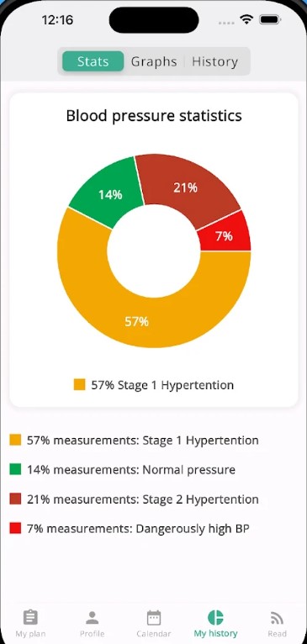The width and height of the screenshot is (307, 644).
Task: Tap the Profile person icon
Action: click(92, 617)
